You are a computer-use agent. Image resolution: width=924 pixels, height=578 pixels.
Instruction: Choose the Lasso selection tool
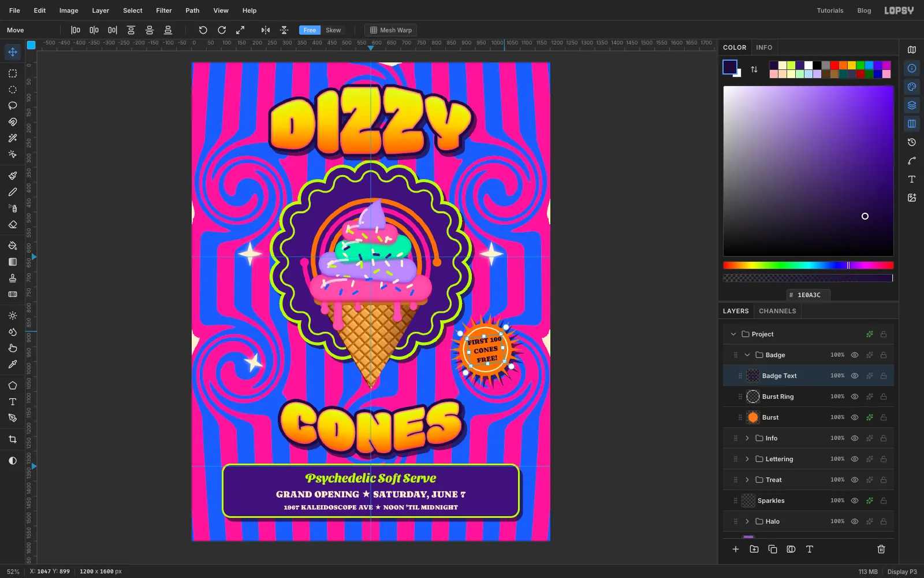[13, 106]
